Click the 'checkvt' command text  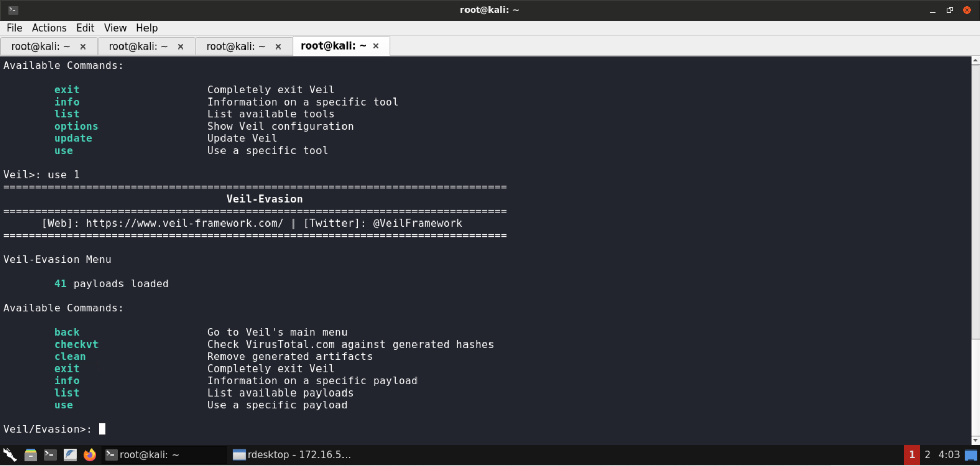[x=76, y=345]
